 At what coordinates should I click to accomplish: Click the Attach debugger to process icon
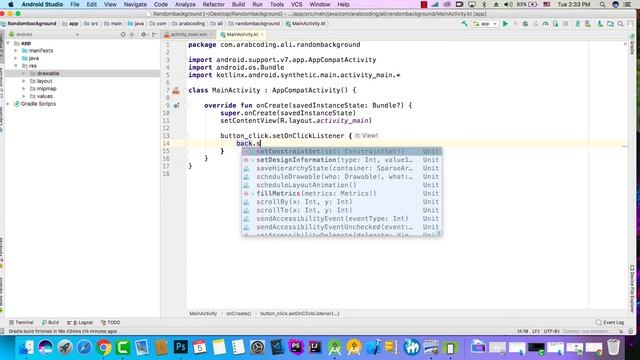[x=556, y=24]
